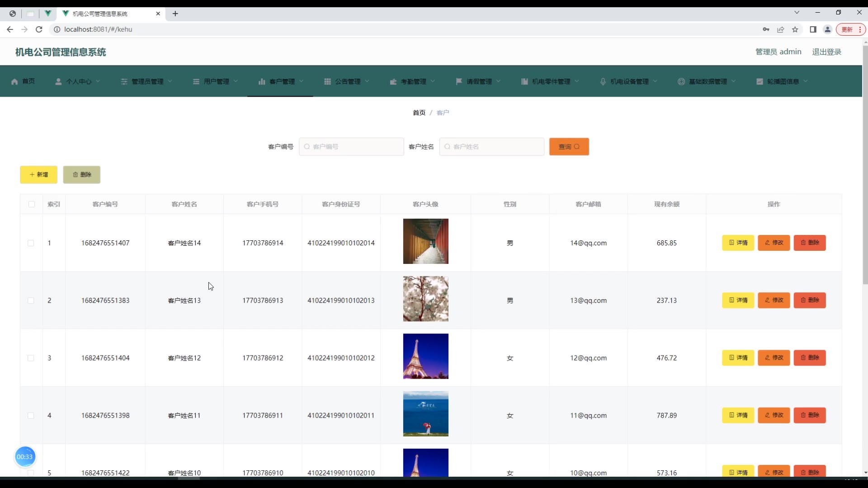
Task: Bookmark this page with the star icon
Action: (x=795, y=29)
